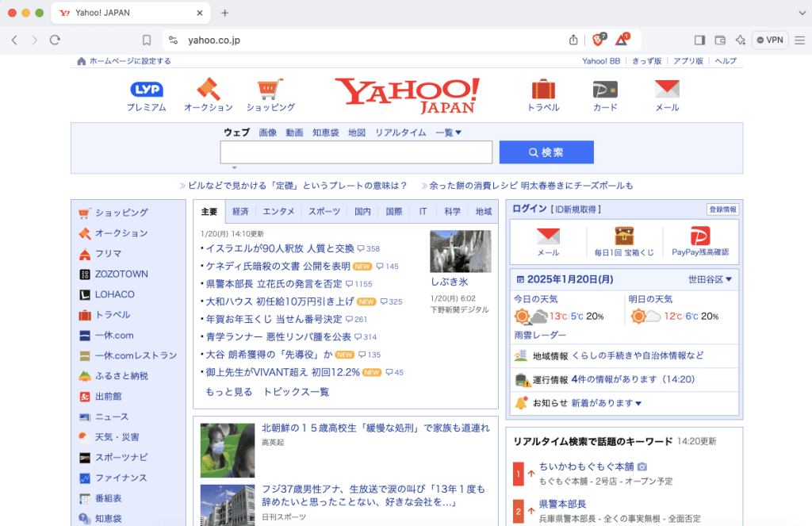Switch to the 国際 news tab
The width and height of the screenshot is (812, 526).
point(393,211)
